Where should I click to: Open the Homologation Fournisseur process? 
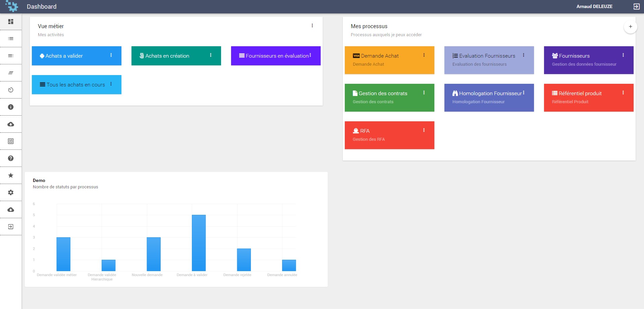[489, 98]
